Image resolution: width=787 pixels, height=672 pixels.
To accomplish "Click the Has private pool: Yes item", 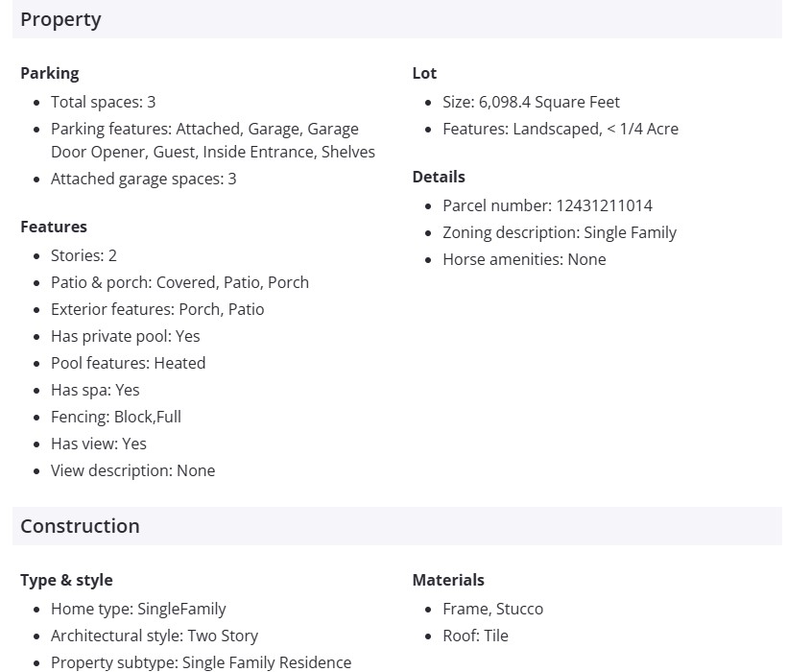I will click(125, 336).
